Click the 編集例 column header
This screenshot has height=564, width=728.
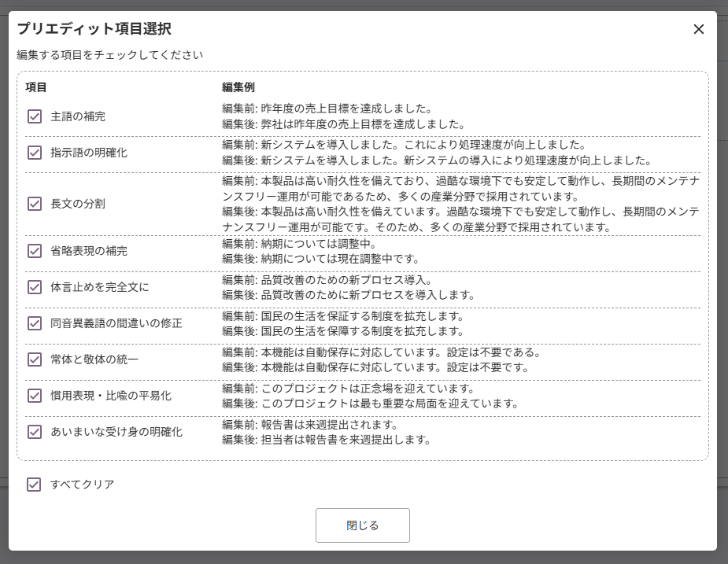[x=238, y=87]
